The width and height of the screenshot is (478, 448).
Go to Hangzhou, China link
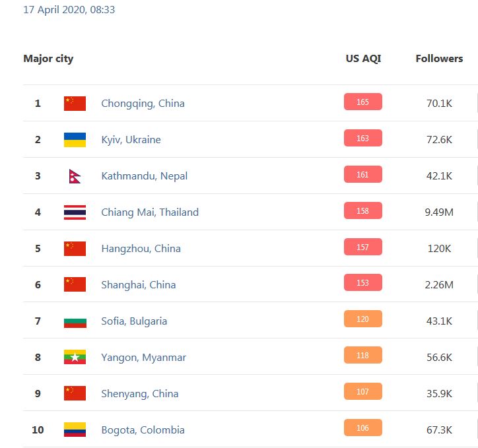(141, 249)
